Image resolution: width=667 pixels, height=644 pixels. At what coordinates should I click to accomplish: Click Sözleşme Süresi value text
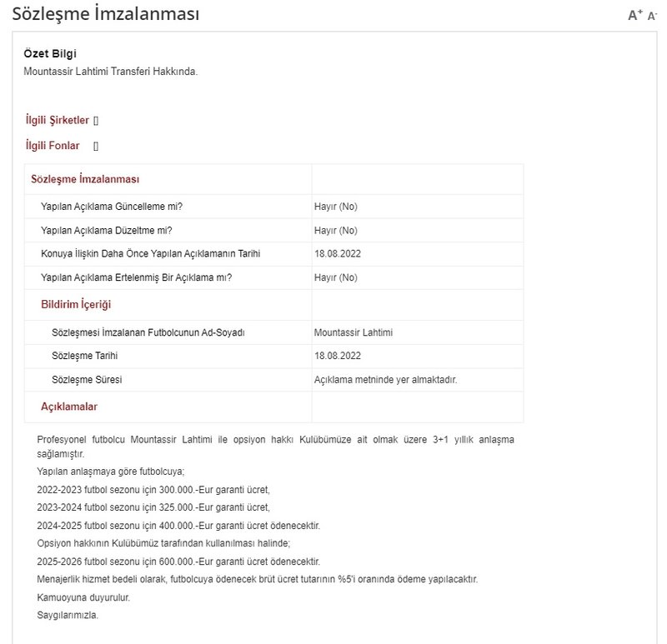click(385, 380)
